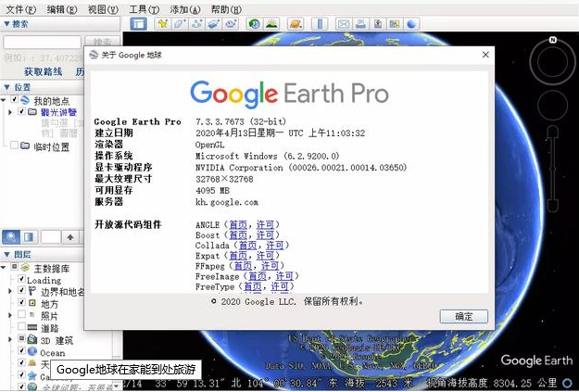Click the Email envelope toolbar icon

[344, 24]
